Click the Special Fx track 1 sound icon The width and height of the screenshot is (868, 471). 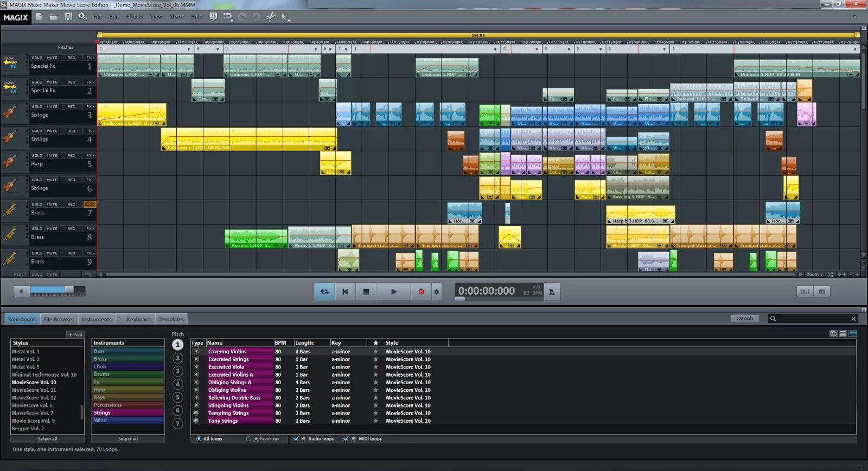pyautogui.click(x=10, y=62)
